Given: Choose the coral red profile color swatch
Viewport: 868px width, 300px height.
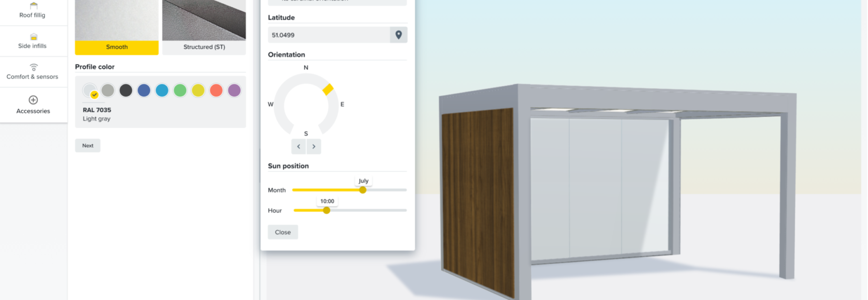Looking at the screenshot, I should 216,91.
